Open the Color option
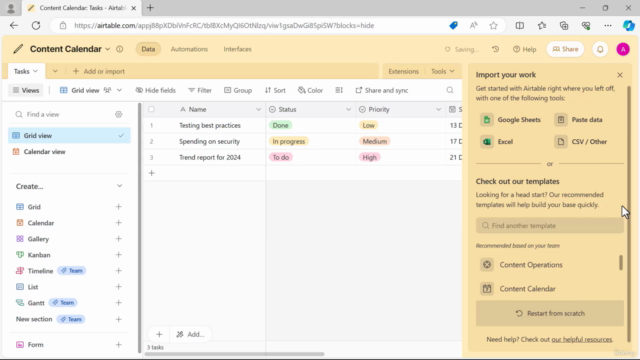 tap(310, 90)
